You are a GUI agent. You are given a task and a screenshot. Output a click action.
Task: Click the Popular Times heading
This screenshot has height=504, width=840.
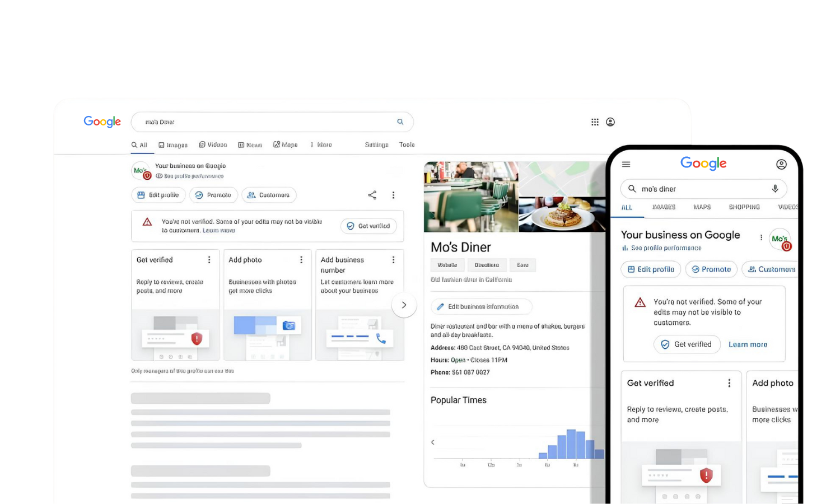point(458,400)
